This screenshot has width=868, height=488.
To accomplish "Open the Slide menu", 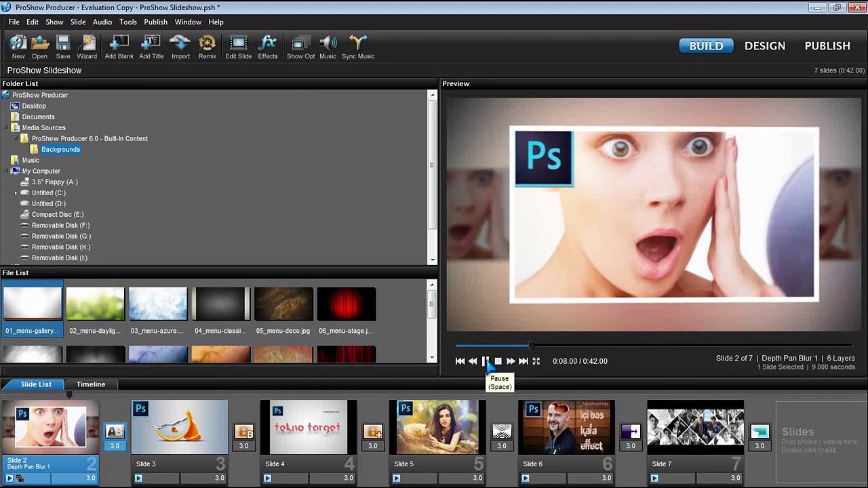I will [x=78, y=22].
